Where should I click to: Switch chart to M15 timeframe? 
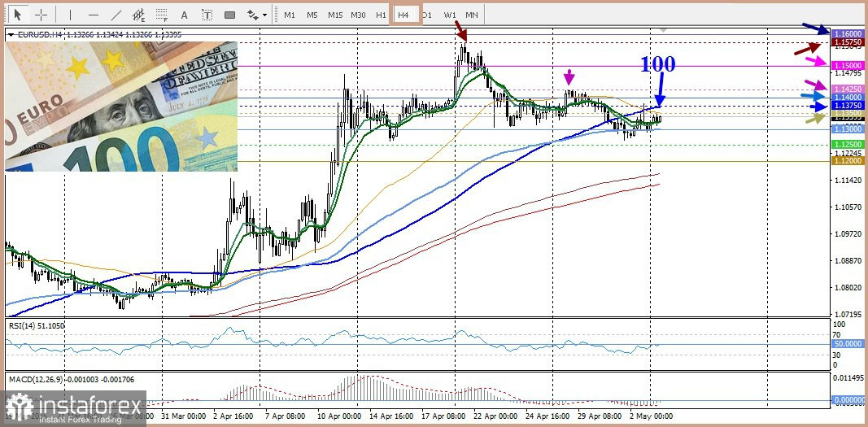click(x=335, y=15)
